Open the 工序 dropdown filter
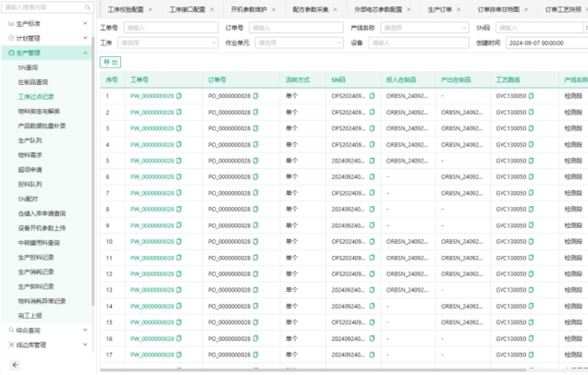Screen dimensions: 588x375 165,42
